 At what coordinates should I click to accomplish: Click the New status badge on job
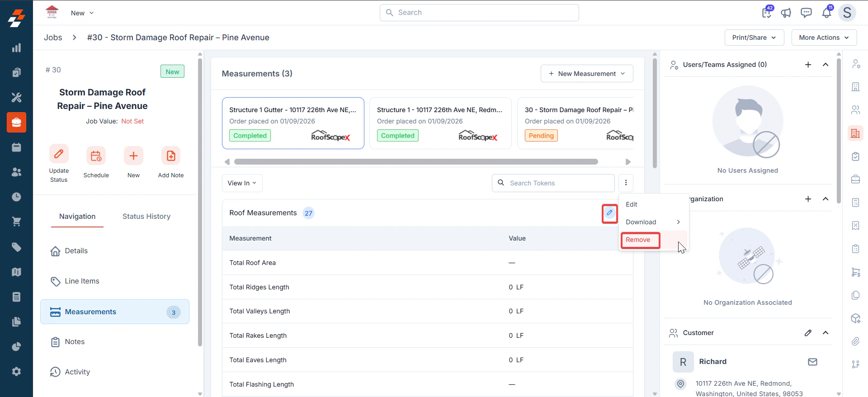point(172,71)
